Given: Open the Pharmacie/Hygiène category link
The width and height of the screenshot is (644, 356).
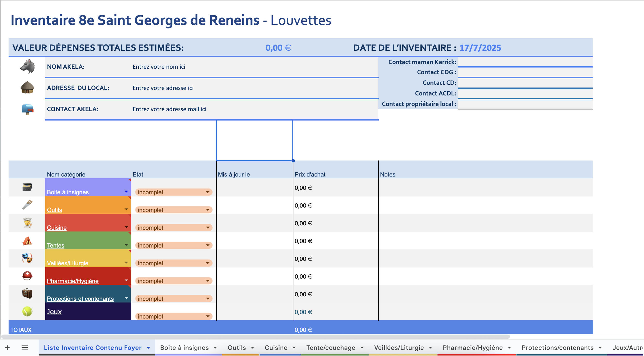Looking at the screenshot, I should pyautogui.click(x=73, y=281).
